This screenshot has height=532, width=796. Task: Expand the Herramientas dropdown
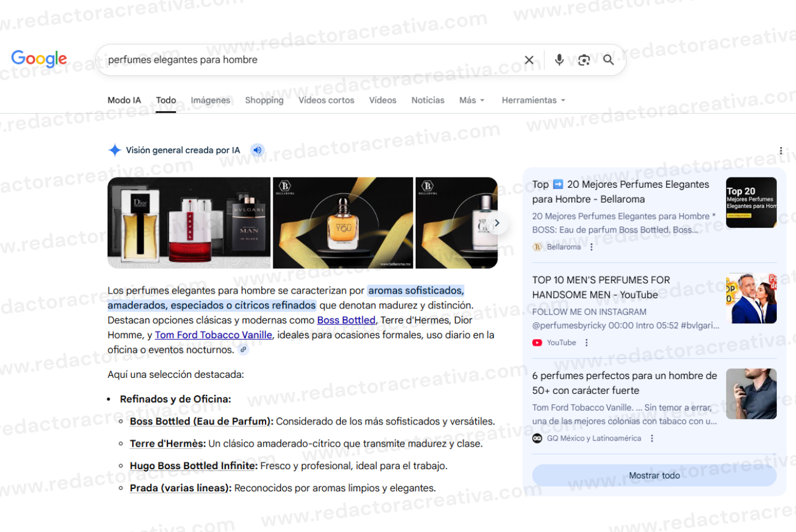[533, 100]
